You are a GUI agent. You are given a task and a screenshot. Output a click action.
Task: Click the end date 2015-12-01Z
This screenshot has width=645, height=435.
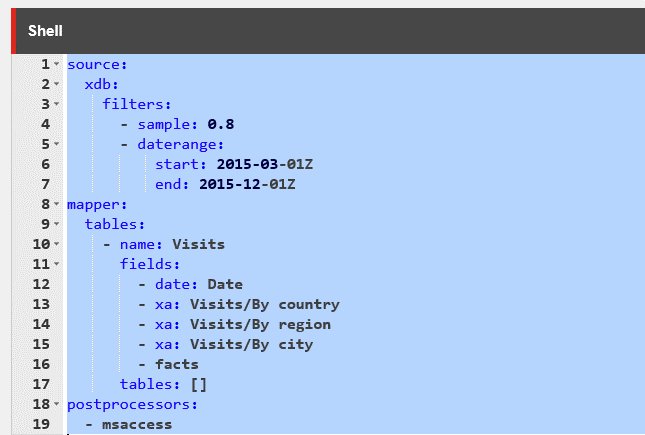point(247,184)
